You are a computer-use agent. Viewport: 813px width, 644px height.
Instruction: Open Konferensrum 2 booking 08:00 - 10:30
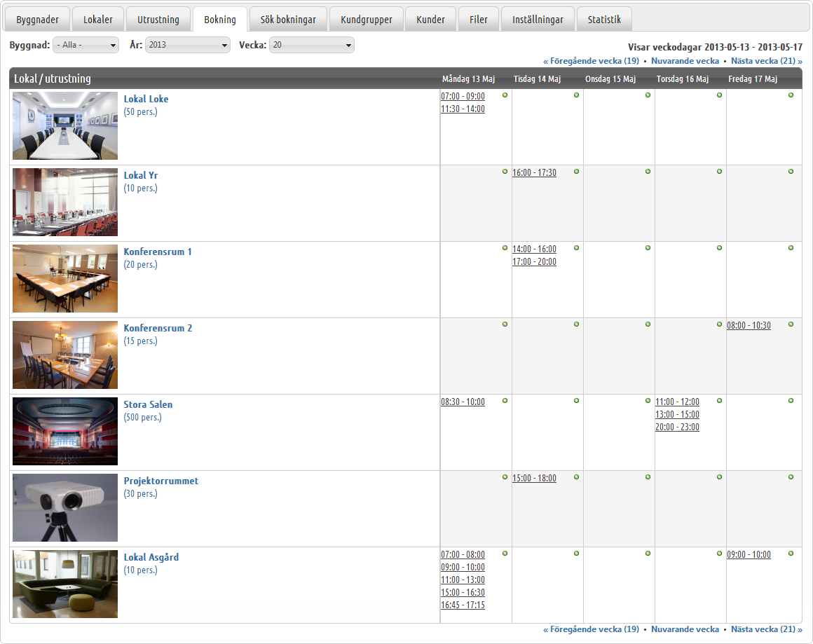click(749, 326)
